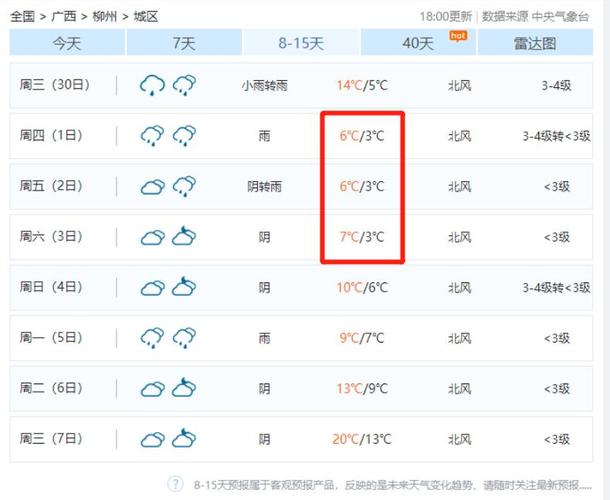Open the 柳州 breadcrumb link
Screen dimensions: 610x500
(105, 16)
